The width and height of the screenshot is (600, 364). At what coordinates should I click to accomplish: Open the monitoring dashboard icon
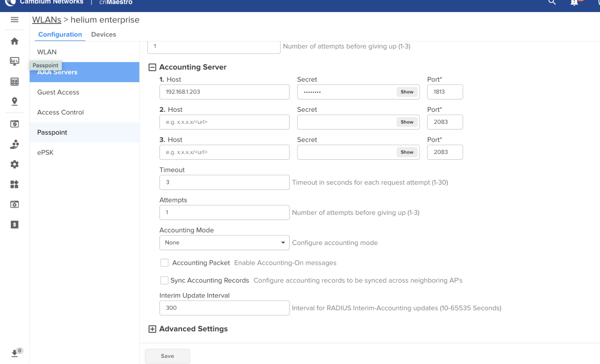pyautogui.click(x=14, y=61)
